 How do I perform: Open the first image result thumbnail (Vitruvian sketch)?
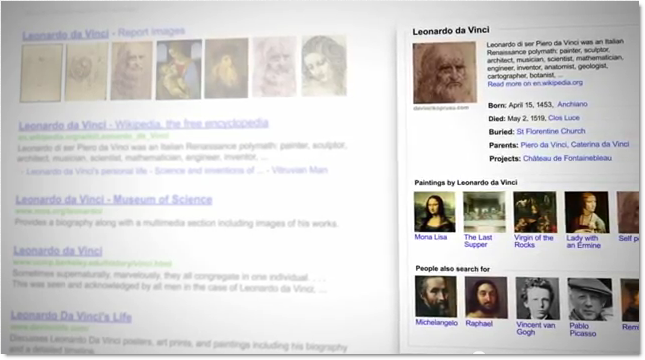(x=41, y=73)
